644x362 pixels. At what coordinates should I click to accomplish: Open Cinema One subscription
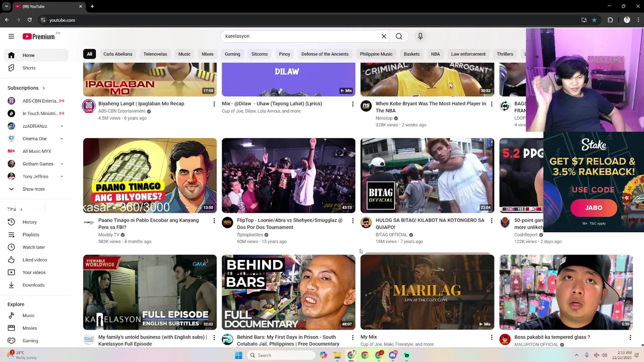pos(36,139)
